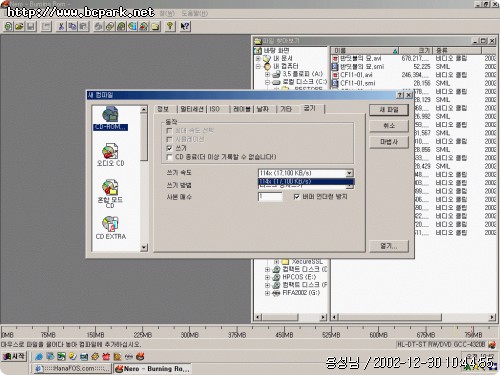
Task: Click the Nero flame quick launch icon
Action: [x=140, y=356]
